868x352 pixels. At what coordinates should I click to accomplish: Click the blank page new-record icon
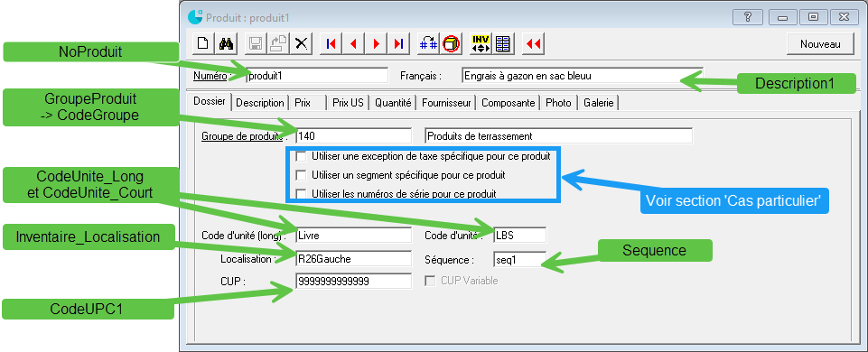(x=203, y=44)
